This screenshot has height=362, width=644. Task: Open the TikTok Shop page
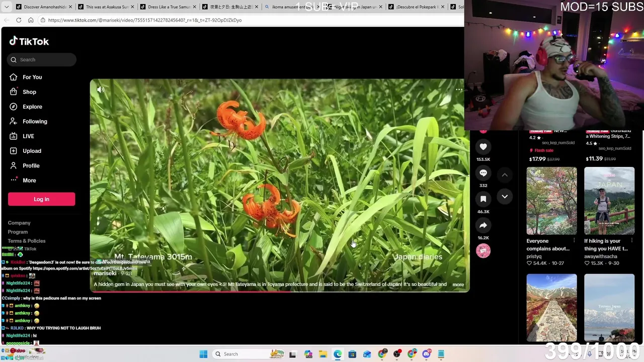tap(29, 92)
